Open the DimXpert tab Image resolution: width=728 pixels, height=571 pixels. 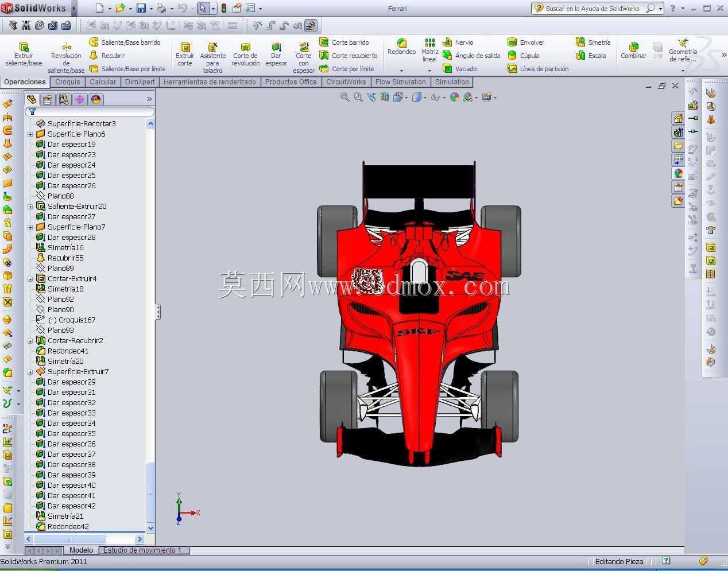click(x=140, y=82)
